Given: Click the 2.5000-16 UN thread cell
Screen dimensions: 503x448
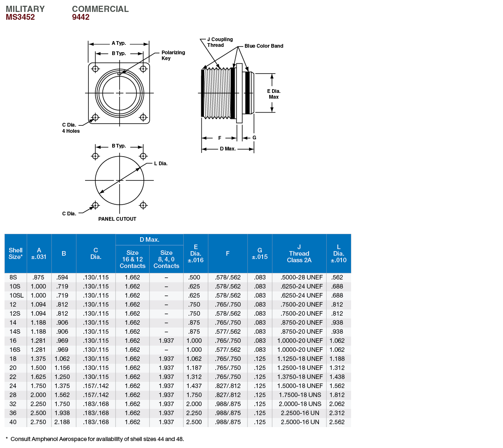Looking at the screenshot, I should pyautogui.click(x=300, y=422).
